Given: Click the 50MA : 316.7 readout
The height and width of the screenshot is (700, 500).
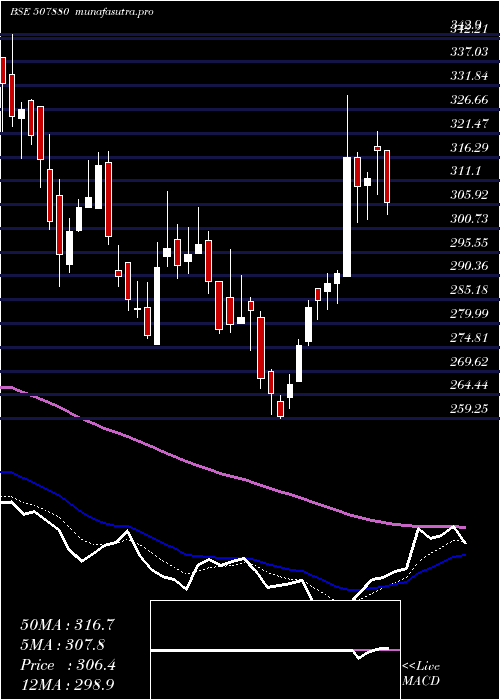Looking at the screenshot, I should tap(68, 625).
